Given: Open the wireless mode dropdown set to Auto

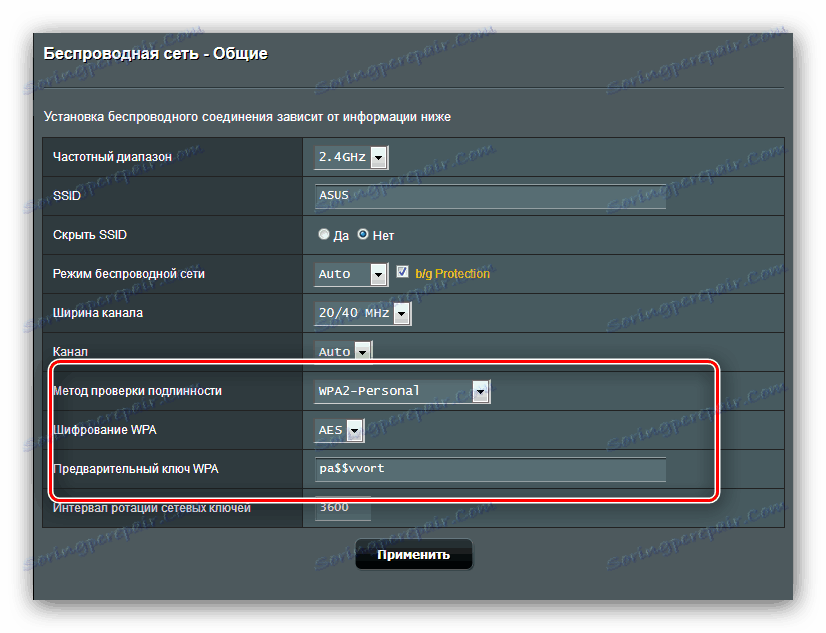Looking at the screenshot, I should click(344, 273).
